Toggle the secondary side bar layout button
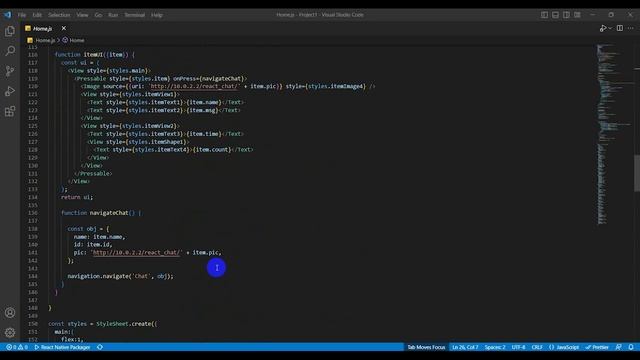 566,15
